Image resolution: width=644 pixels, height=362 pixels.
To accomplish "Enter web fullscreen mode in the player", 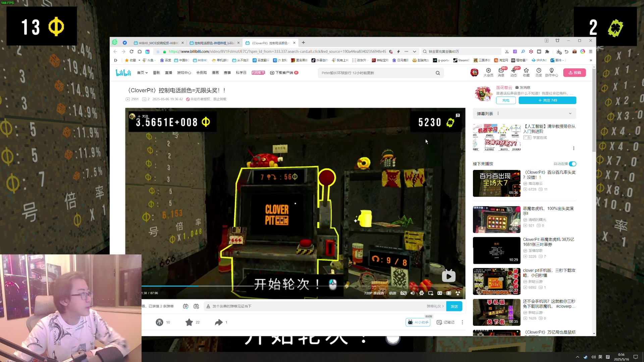I will (449, 293).
